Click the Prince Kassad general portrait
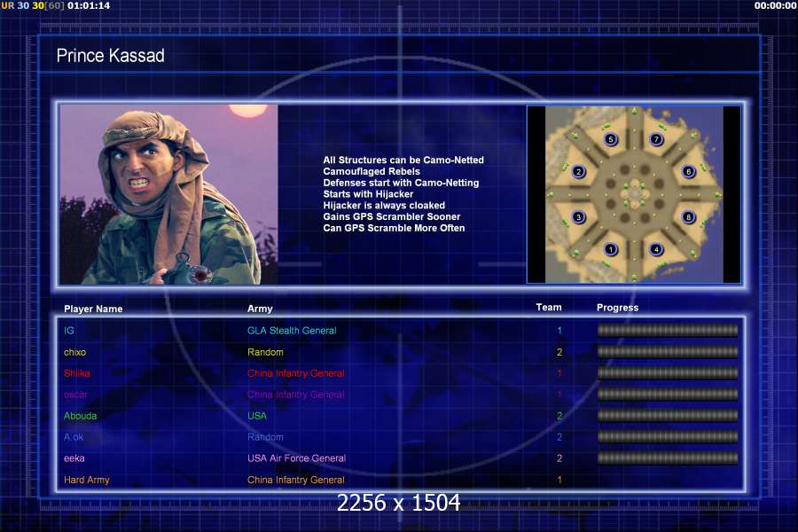 169,194
